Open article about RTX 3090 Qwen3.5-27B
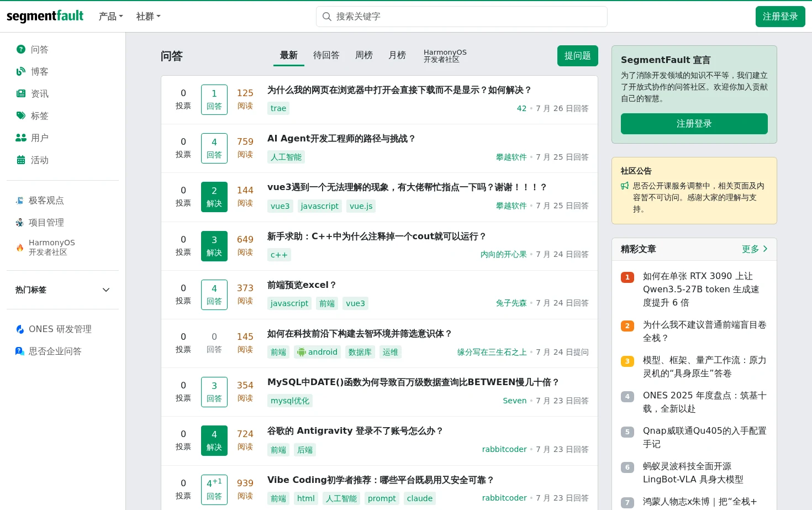Viewport: 812px width, 510px height. pos(701,290)
